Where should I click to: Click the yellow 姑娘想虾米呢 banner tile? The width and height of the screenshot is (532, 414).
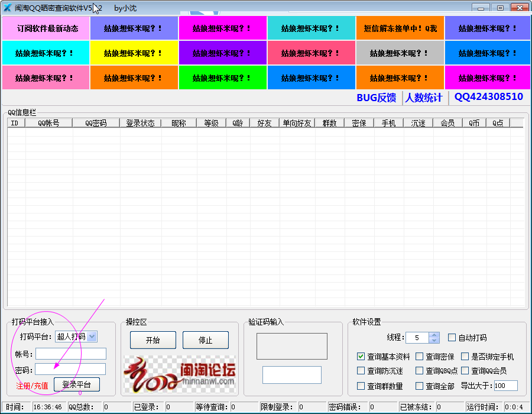[x=134, y=53]
